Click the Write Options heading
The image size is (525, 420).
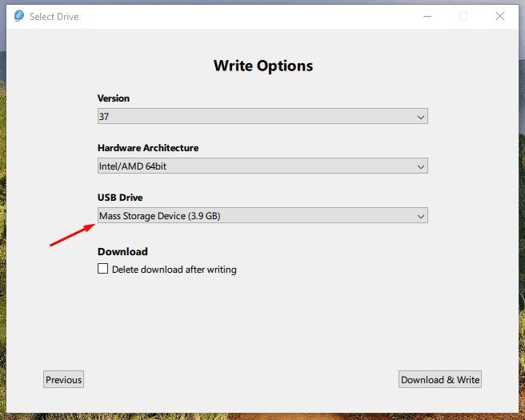pos(263,66)
